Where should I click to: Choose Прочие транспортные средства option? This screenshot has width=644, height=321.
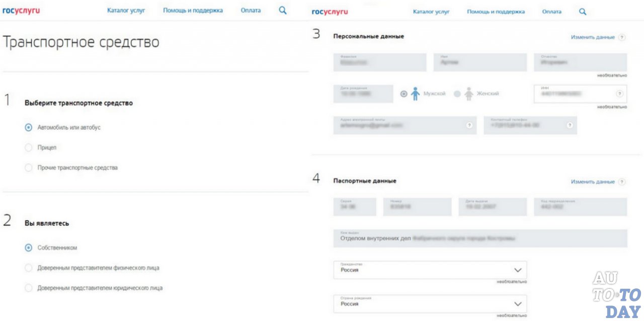[29, 168]
